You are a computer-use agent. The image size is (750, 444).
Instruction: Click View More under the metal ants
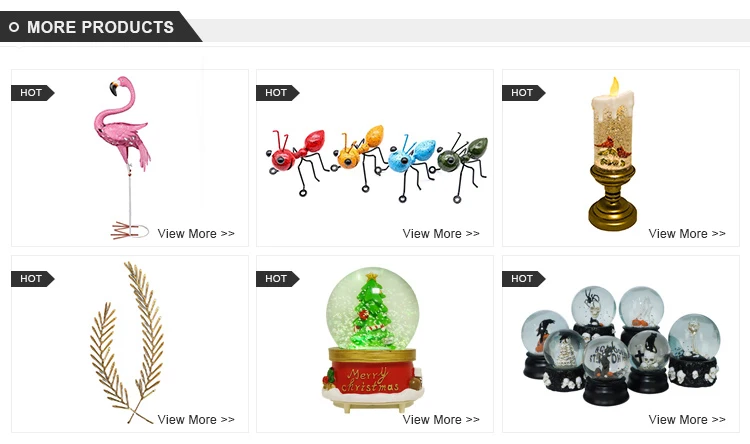click(441, 233)
